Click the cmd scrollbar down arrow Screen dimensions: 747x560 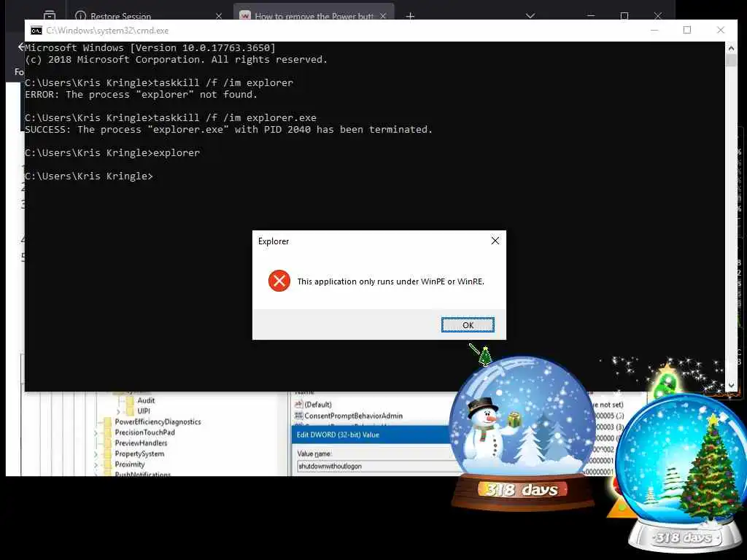[x=731, y=385]
